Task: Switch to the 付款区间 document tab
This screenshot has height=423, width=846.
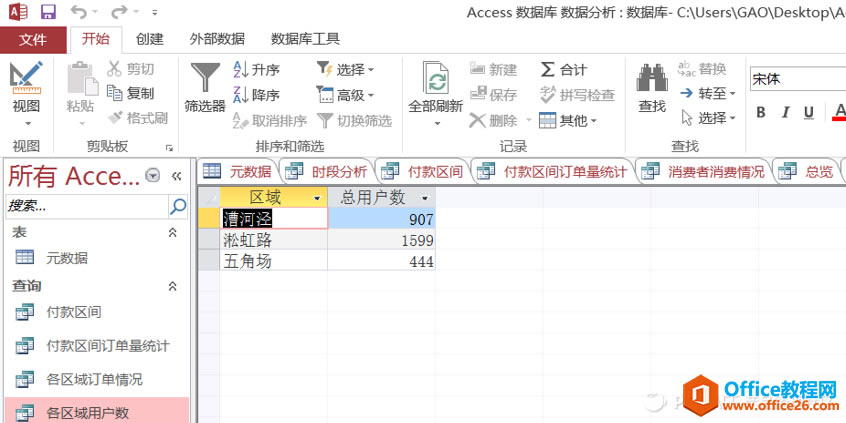Action: (x=422, y=172)
